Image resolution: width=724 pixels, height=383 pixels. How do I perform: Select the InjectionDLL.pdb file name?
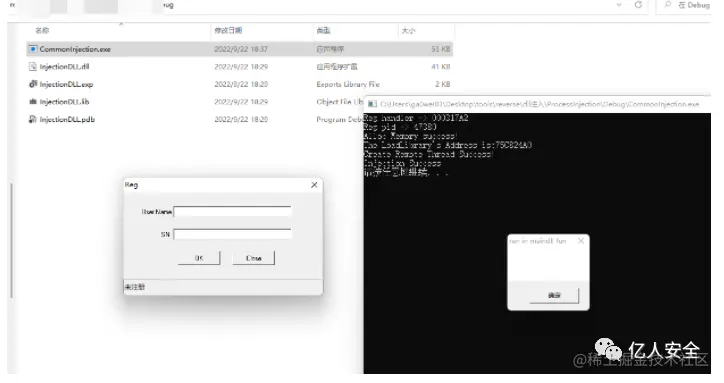click(67, 119)
